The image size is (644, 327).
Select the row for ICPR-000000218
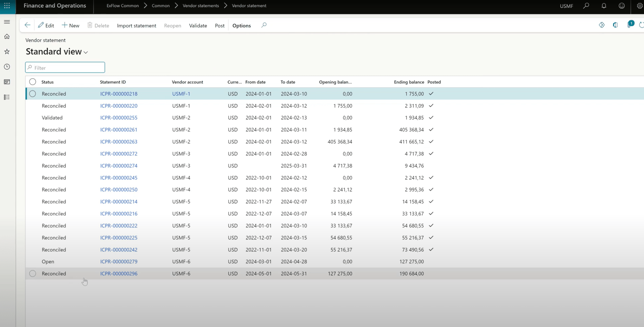tap(33, 94)
